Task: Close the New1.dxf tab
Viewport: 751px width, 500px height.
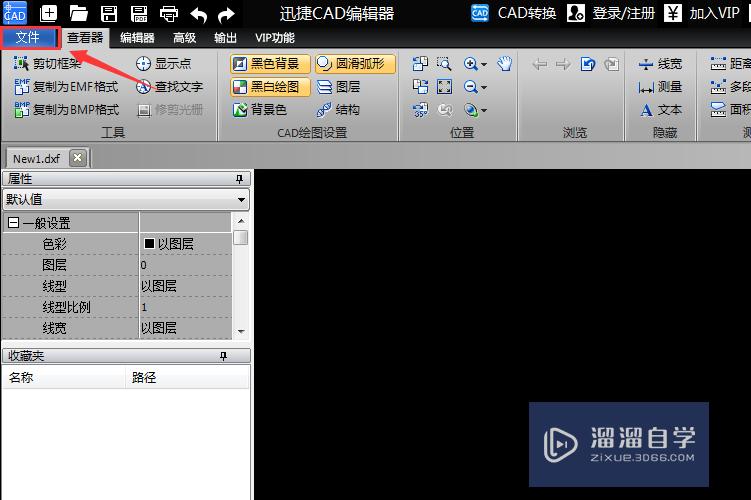Action: [78, 158]
